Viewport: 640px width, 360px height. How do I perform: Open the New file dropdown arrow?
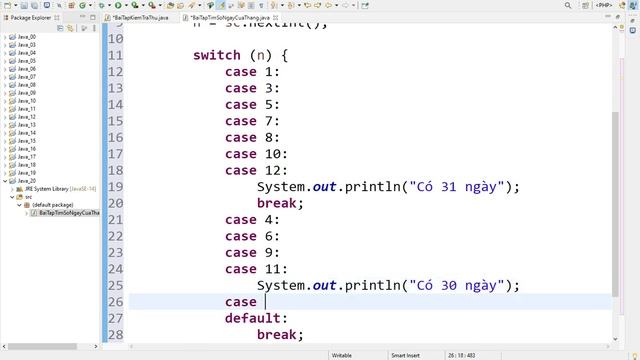tap(16, 6)
